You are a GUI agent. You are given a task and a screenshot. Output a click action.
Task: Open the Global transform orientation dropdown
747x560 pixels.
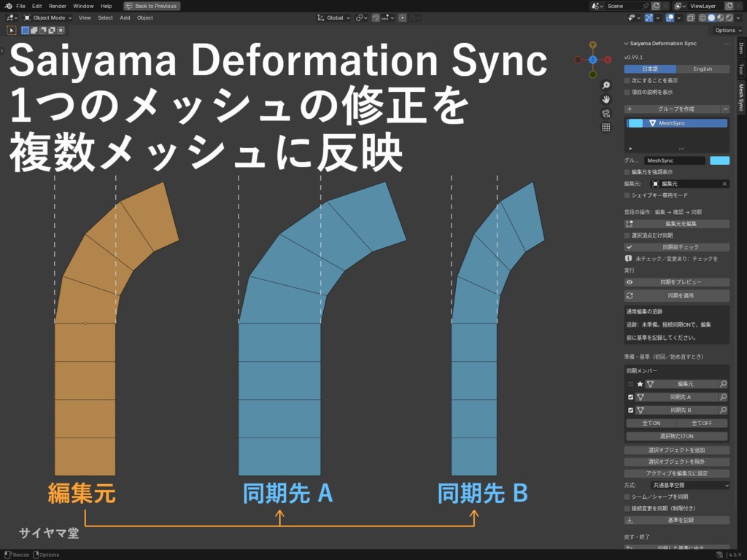334,17
